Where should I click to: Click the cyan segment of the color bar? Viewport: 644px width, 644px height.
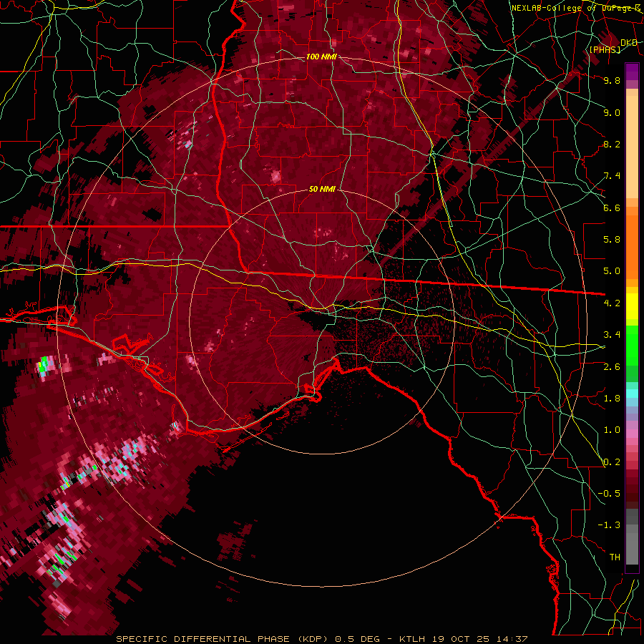[632, 394]
